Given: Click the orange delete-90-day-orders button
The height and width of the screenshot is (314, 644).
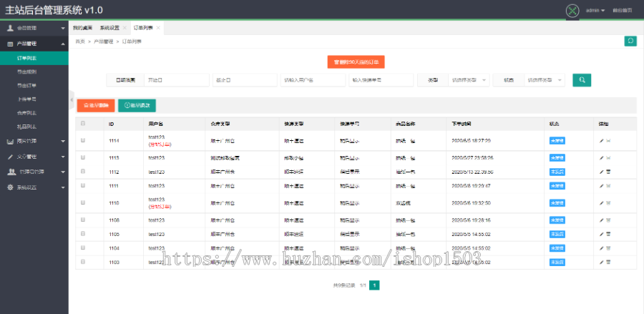Looking at the screenshot, I should click(x=356, y=62).
